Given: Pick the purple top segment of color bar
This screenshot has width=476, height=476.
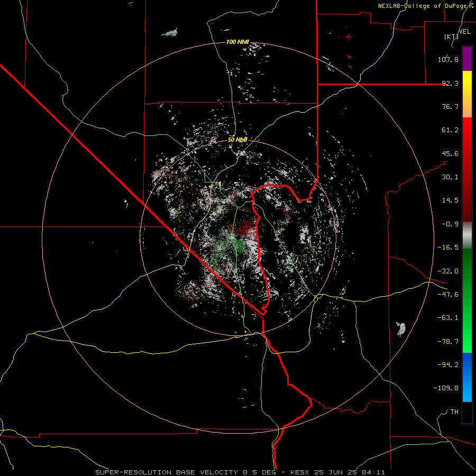Looking at the screenshot, I should click(x=467, y=59).
